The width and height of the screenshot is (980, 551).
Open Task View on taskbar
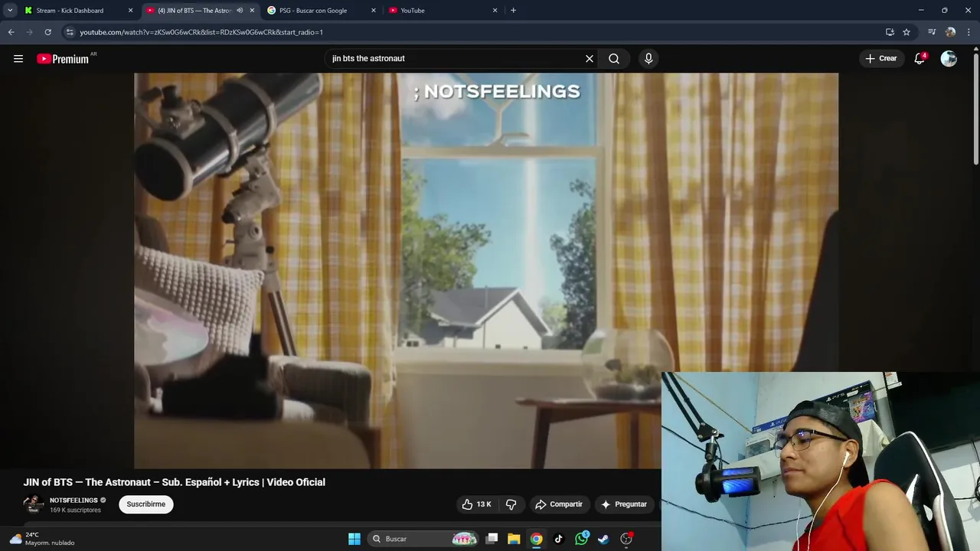pyautogui.click(x=492, y=539)
